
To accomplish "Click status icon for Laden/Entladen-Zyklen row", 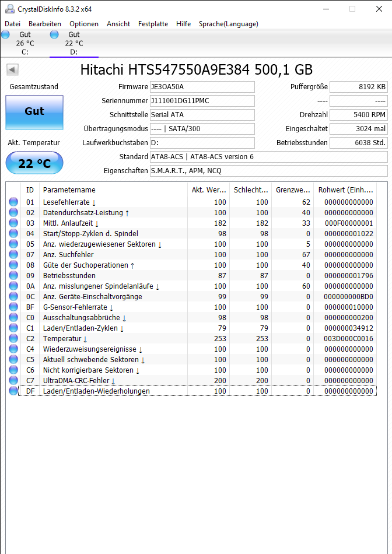I will [13, 328].
